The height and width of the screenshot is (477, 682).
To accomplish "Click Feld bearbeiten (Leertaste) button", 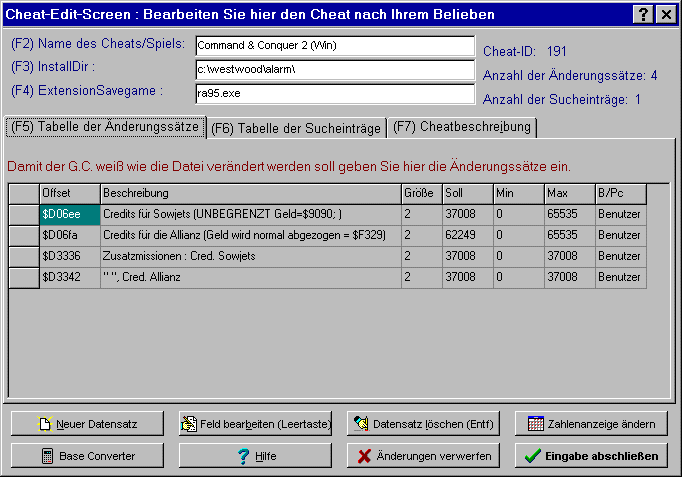I will pos(255,424).
